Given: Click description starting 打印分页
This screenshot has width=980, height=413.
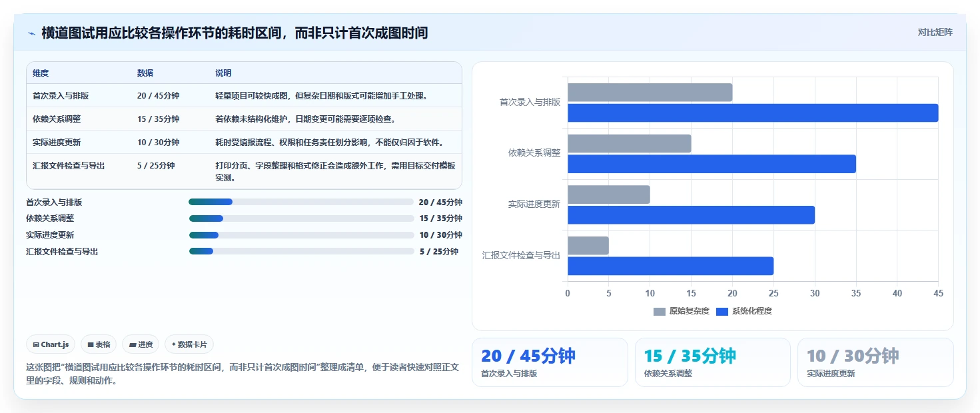Looking at the screenshot, I should 335,172.
